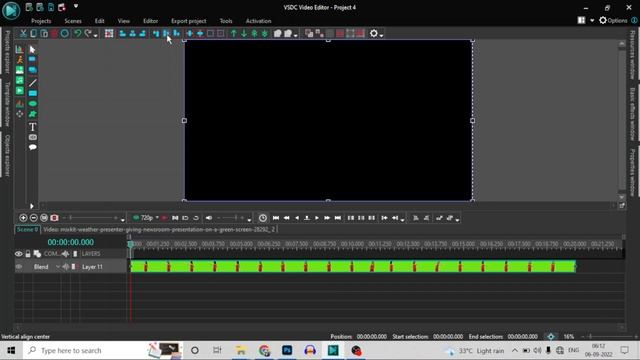Image resolution: width=640 pixels, height=360 pixels.
Task: Click the green move-down order arrow
Action: (x=244, y=33)
